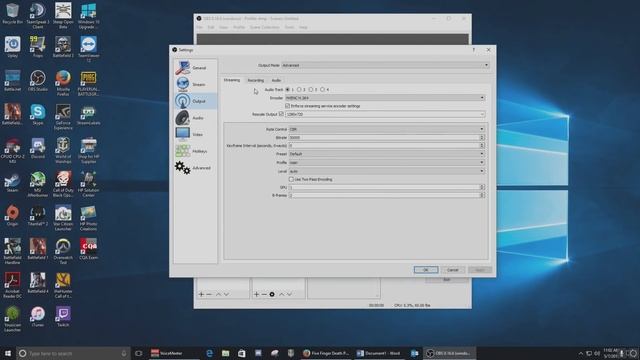The image size is (640, 360).
Task: Open the Video settings section
Action: (195, 134)
